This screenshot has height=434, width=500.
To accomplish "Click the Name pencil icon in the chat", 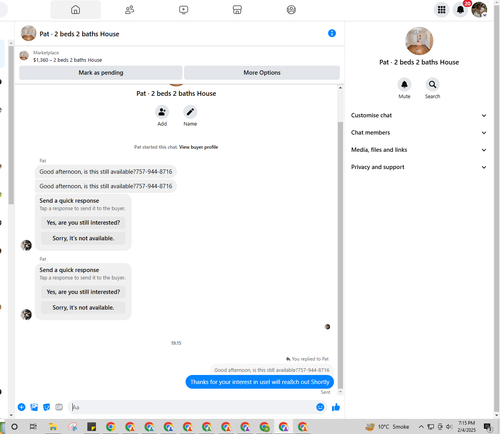I will (x=190, y=112).
